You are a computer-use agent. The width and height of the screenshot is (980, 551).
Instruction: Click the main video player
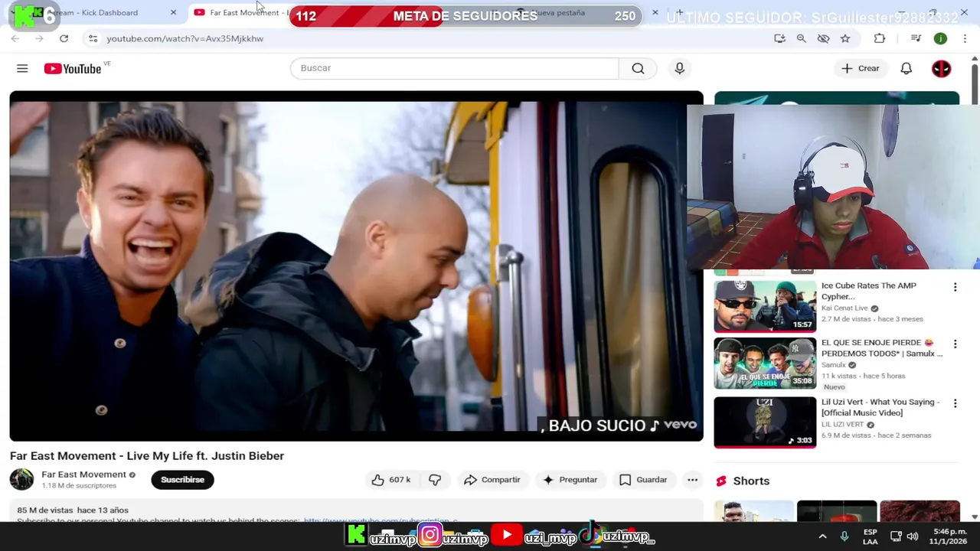click(356, 266)
